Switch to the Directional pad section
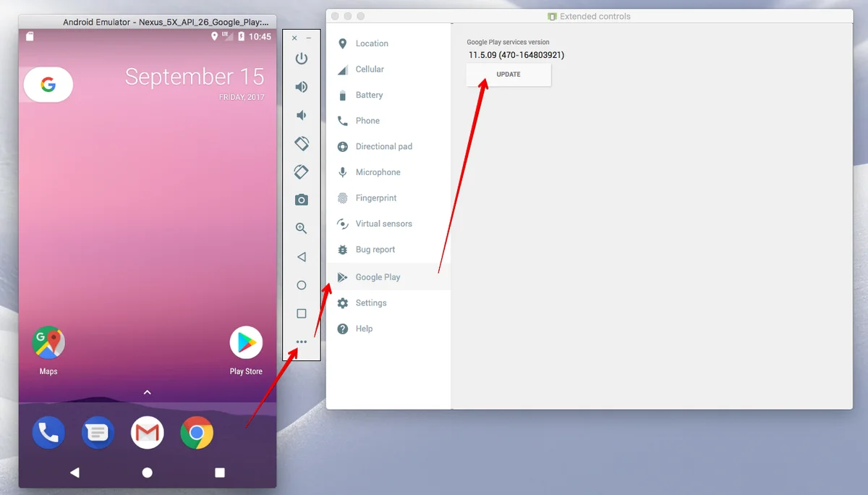Image resolution: width=868 pixels, height=495 pixels. click(x=388, y=146)
